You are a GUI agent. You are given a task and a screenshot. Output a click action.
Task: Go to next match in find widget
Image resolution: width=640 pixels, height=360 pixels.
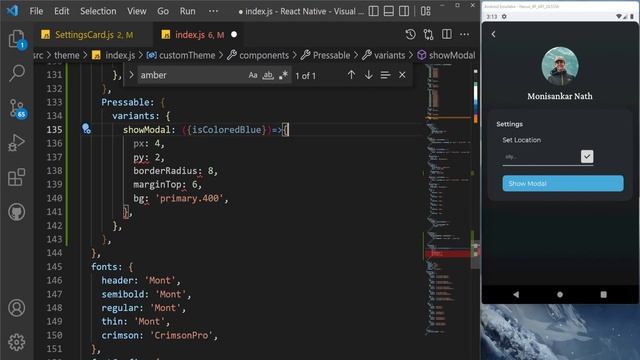[369, 75]
